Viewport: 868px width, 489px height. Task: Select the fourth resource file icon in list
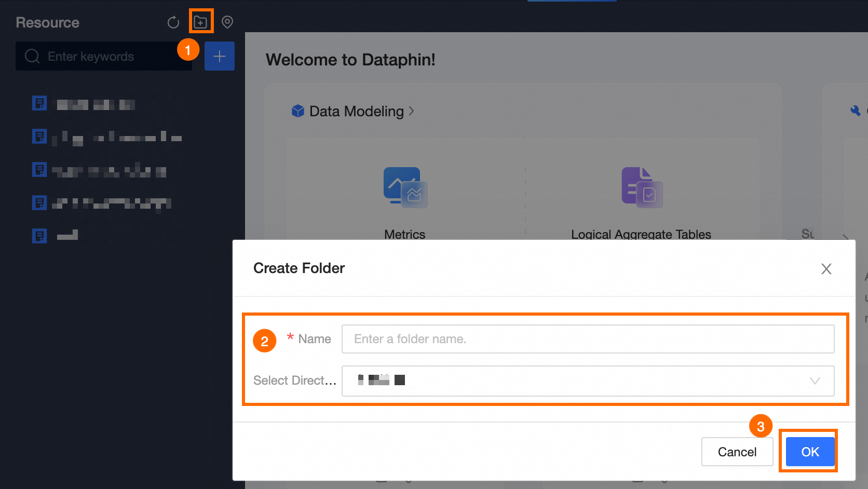[39, 202]
